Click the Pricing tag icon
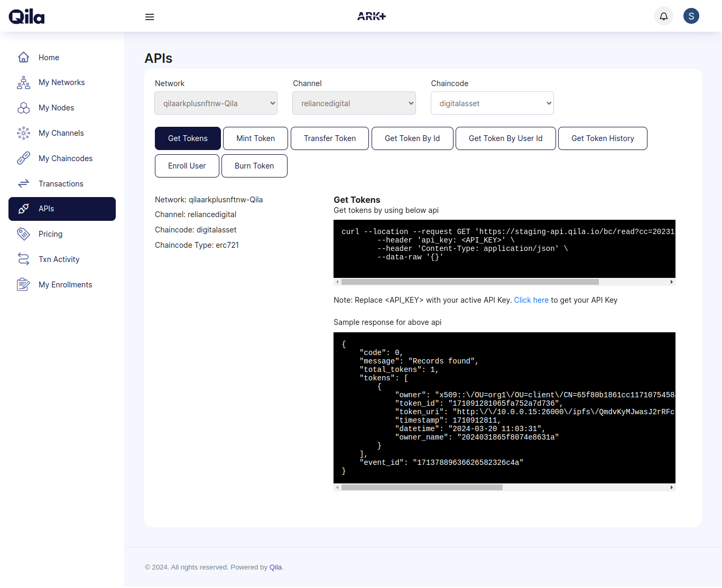722x588 pixels. point(24,234)
